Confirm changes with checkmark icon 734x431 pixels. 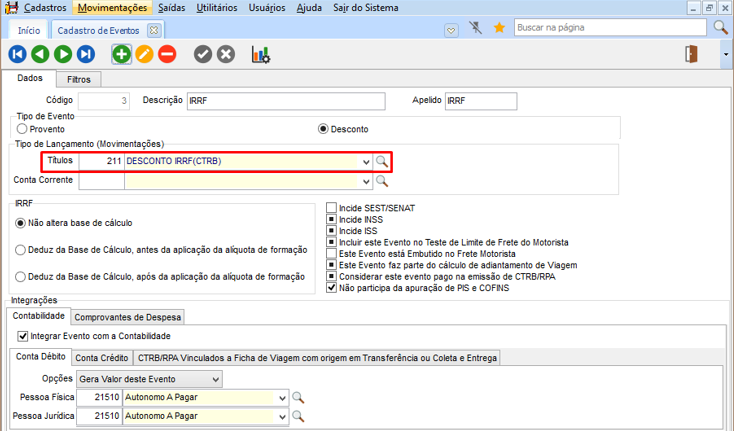pyautogui.click(x=203, y=54)
